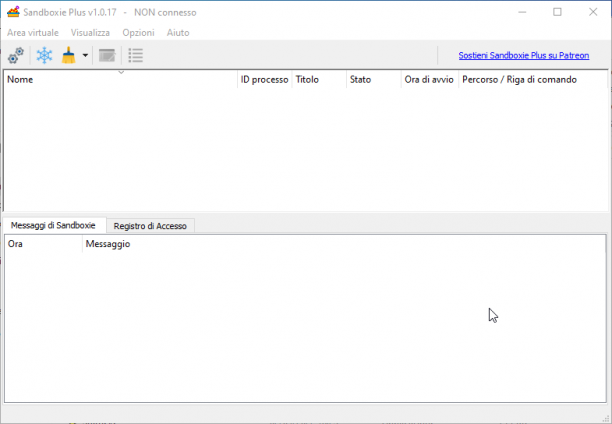Image resolution: width=612 pixels, height=424 pixels.
Task: Click the Sandboxie Plus title bar logo
Action: 13,12
